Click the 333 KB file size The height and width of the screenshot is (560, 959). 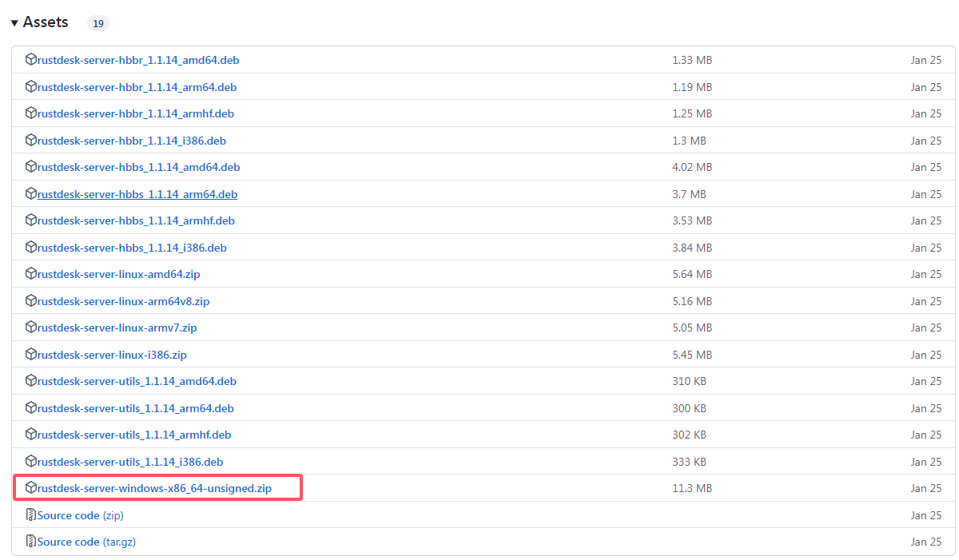(689, 462)
